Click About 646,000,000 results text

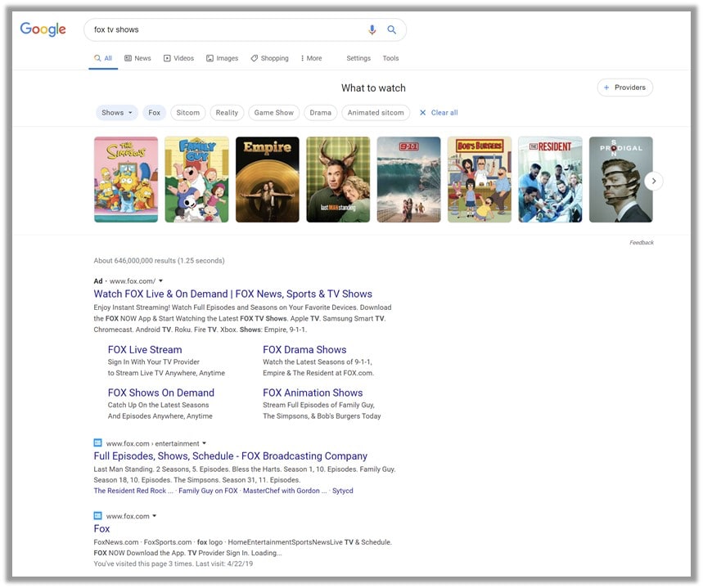click(159, 260)
